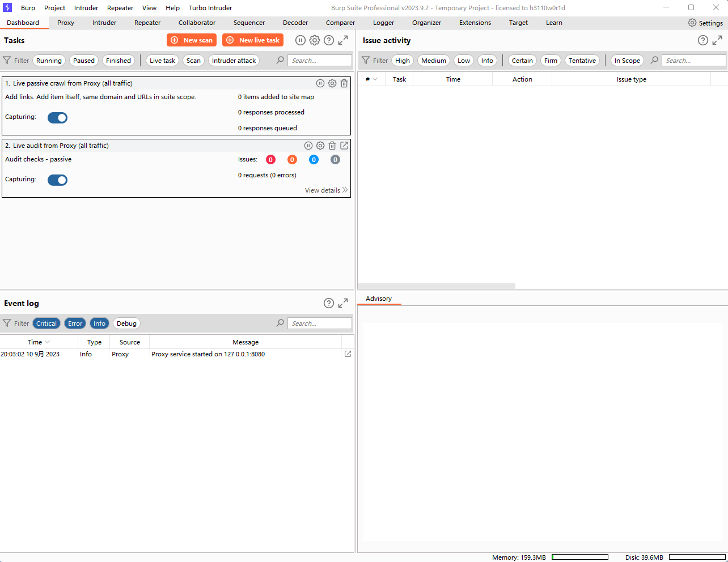Click the red high-severity issues count badge
The width and height of the screenshot is (728, 562).
(270, 160)
